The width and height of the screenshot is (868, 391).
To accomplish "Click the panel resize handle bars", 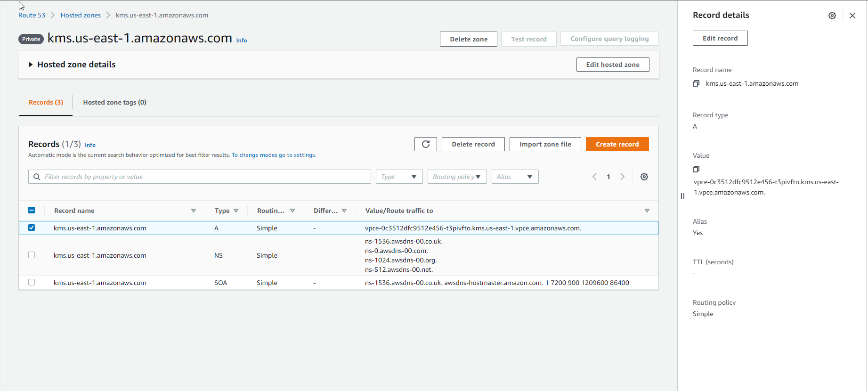I will (x=682, y=196).
